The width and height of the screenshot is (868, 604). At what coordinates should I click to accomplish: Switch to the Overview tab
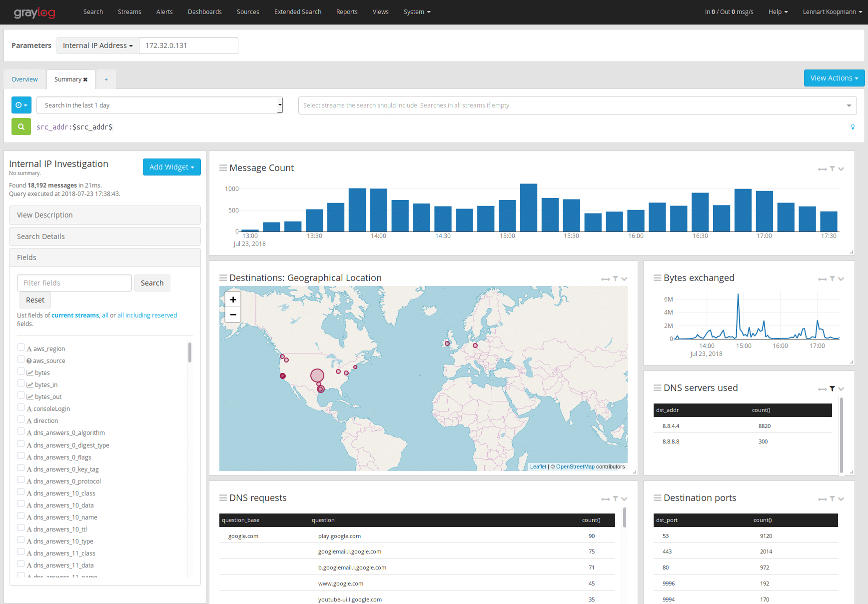(24, 79)
